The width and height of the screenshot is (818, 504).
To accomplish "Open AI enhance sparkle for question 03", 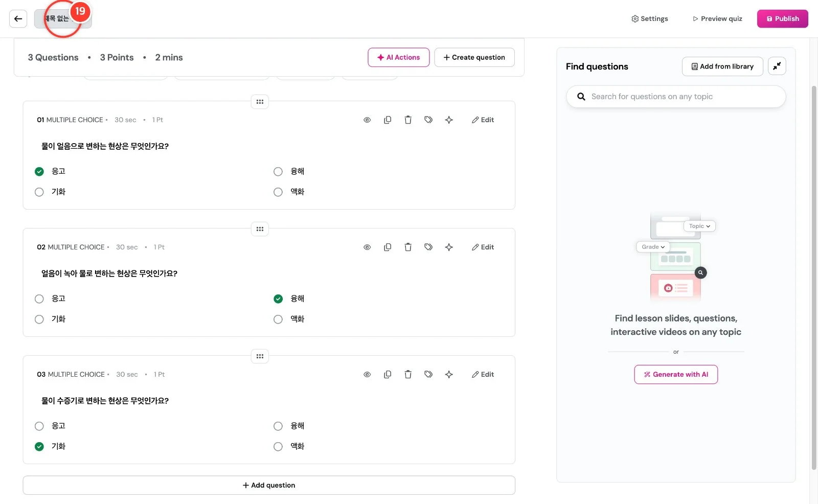I will (x=449, y=375).
